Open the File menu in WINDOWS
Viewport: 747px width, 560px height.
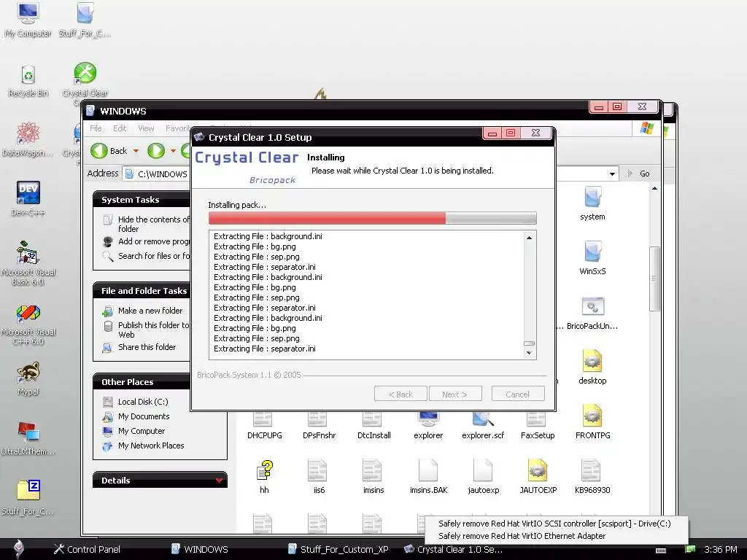pyautogui.click(x=96, y=128)
